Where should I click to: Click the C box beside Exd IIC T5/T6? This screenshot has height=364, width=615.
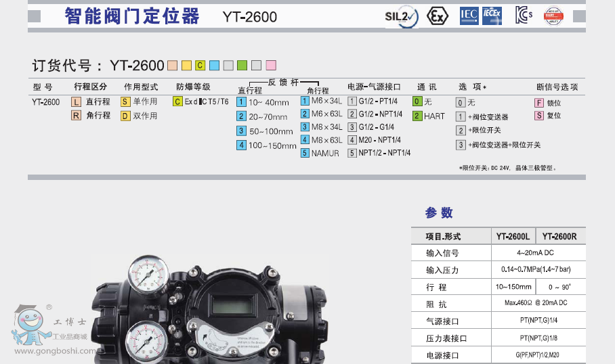(177, 102)
